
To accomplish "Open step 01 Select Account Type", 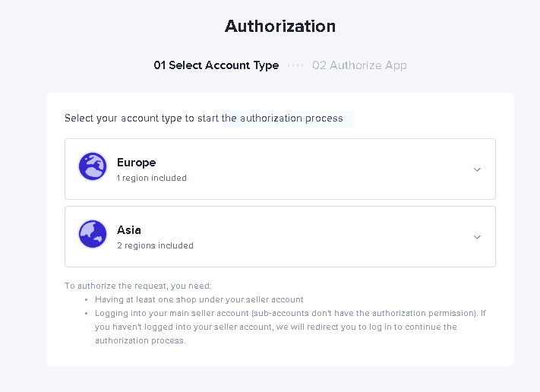I will (216, 65).
